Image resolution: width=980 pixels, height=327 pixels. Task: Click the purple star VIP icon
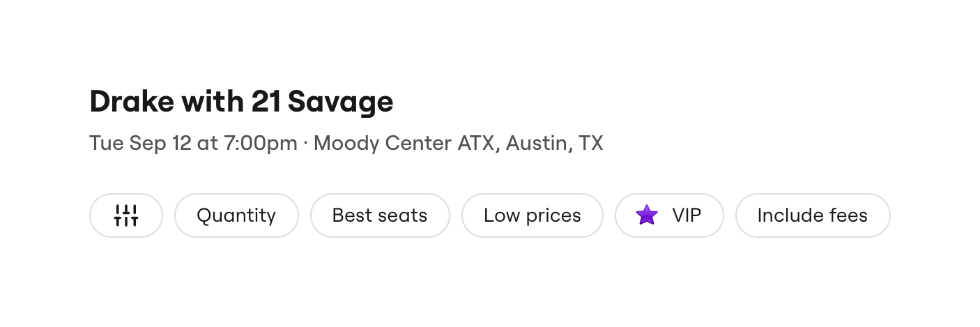pyautogui.click(x=647, y=215)
